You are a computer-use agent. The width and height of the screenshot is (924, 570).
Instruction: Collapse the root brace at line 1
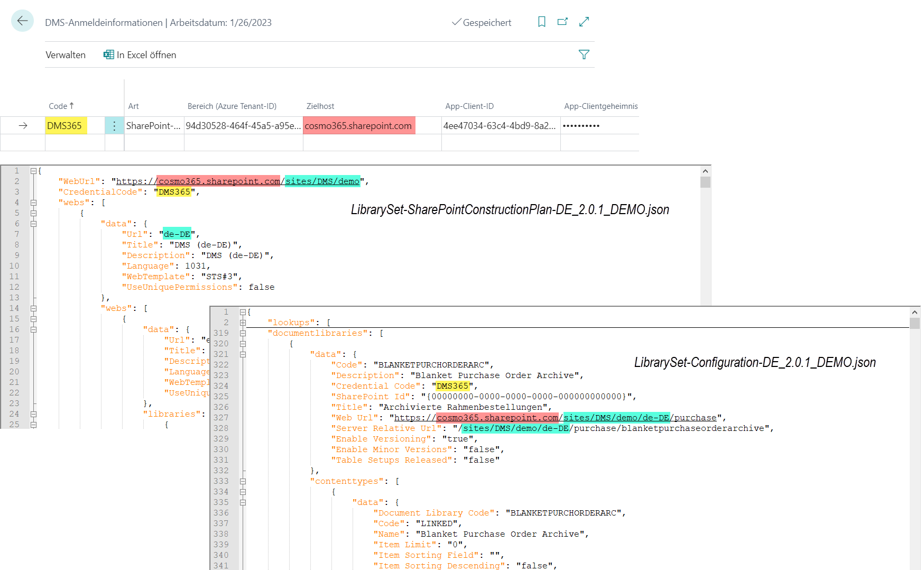coord(33,171)
